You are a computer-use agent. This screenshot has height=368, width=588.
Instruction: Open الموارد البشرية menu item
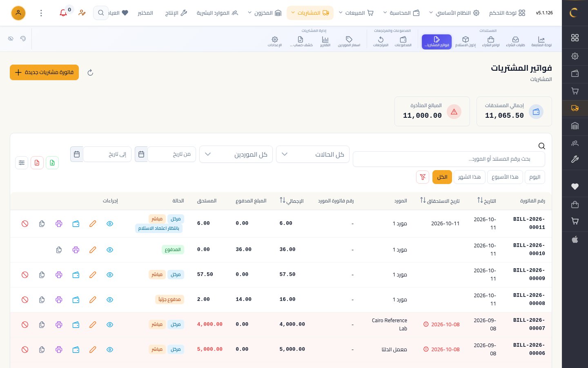point(217,13)
